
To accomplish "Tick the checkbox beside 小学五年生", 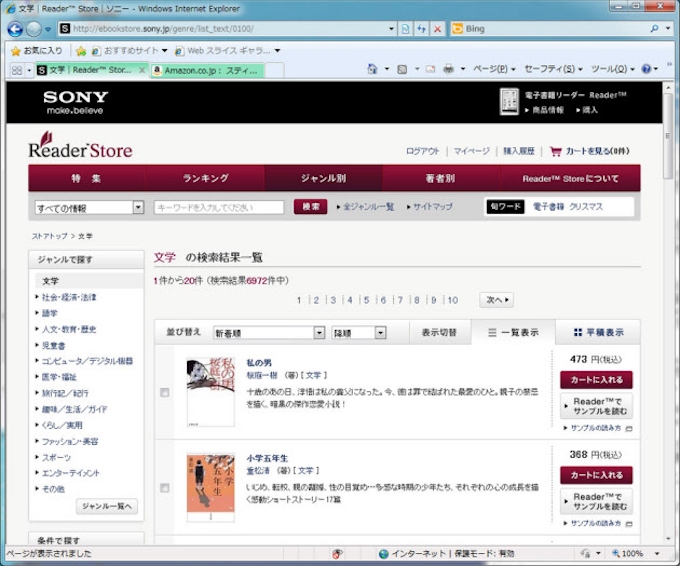I will point(165,488).
